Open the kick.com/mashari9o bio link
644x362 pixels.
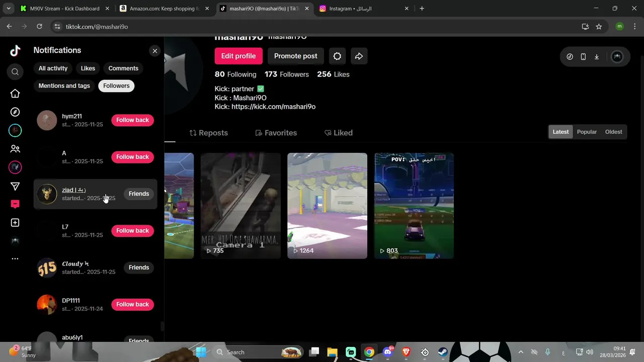click(273, 107)
